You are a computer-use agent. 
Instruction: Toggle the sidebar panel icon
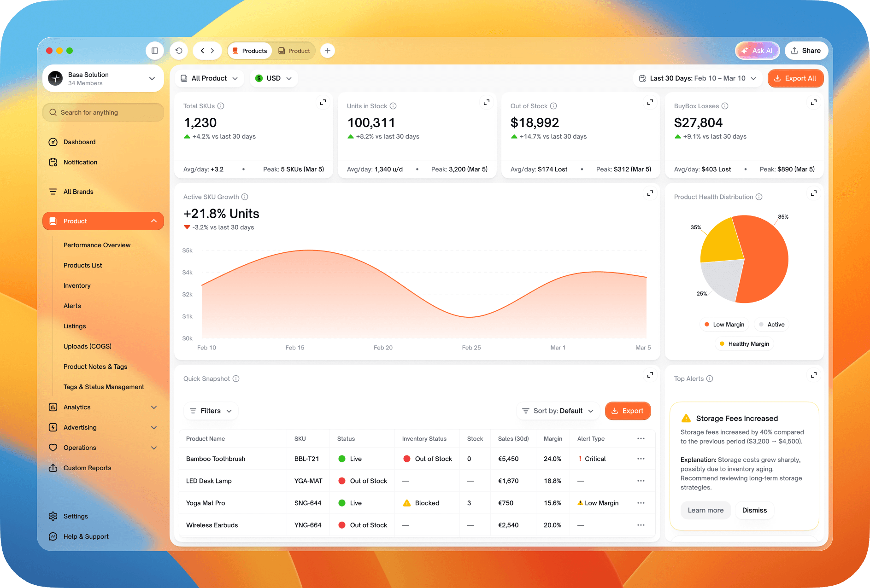point(155,51)
